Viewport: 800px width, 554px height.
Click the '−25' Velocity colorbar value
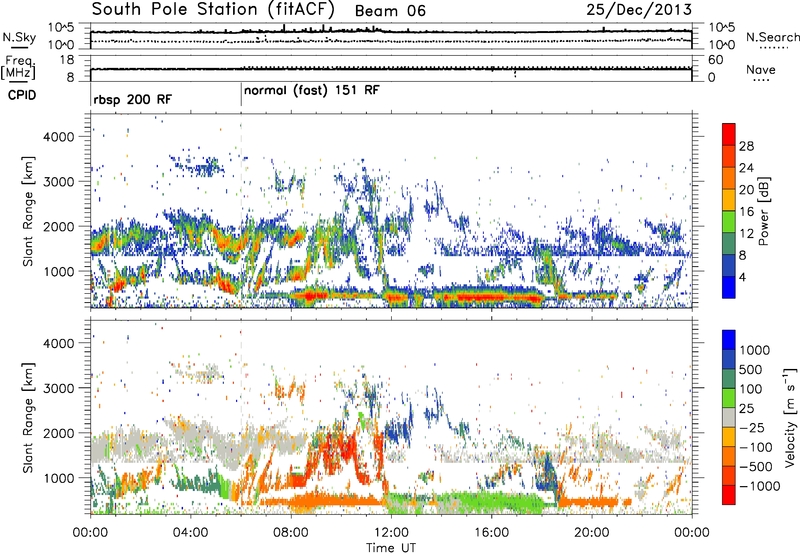pos(751,428)
